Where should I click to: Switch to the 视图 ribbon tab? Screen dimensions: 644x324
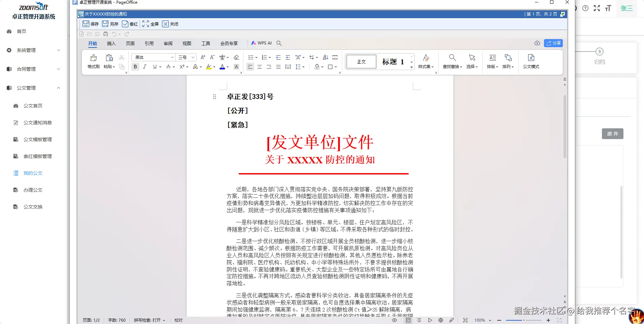click(x=187, y=43)
